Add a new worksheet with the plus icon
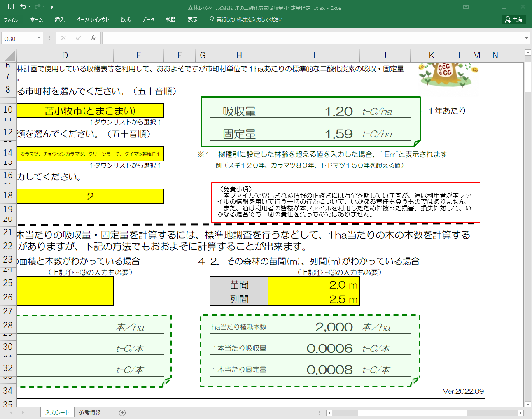 (x=122, y=412)
